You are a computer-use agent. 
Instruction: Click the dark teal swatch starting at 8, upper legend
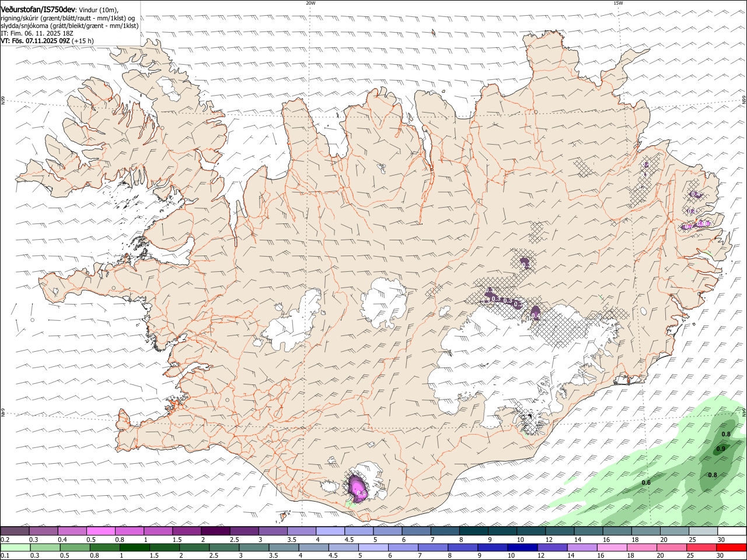pos(473,531)
